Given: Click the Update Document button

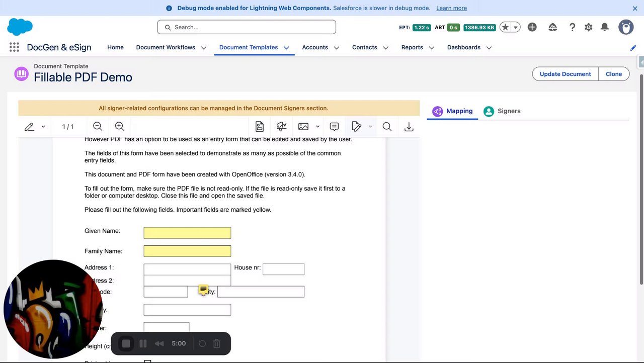Looking at the screenshot, I should (x=566, y=74).
